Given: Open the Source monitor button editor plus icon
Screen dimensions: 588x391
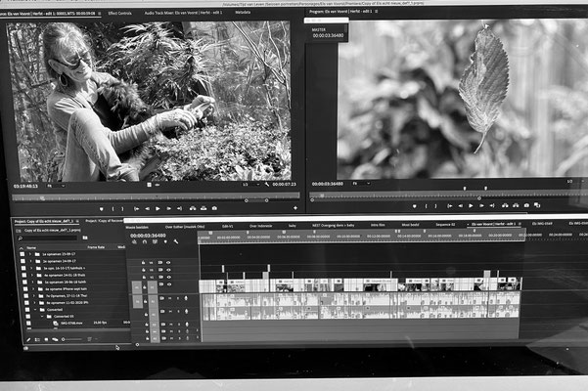Looking at the screenshot, I should (x=295, y=208).
